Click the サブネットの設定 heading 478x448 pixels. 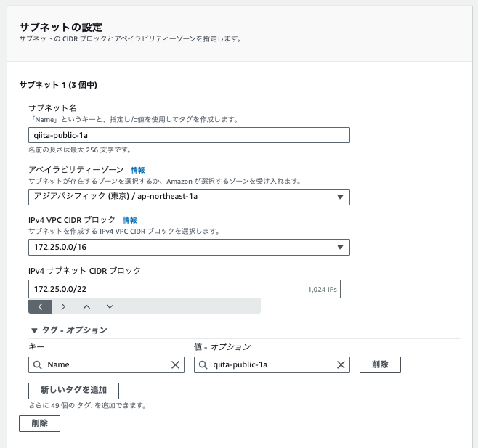[61, 27]
